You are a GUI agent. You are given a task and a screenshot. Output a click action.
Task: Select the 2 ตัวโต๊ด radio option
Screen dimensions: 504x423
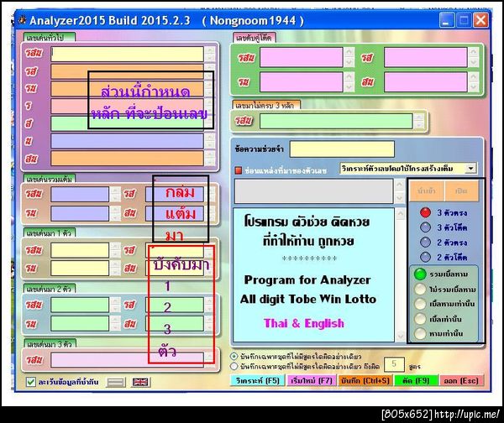coord(425,257)
